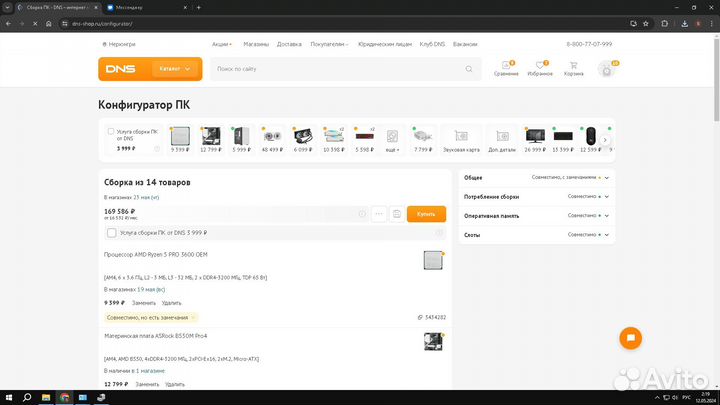720x405 pixels.
Task: Select SSD slot priced 5 598 ₽
Action: tap(365, 140)
